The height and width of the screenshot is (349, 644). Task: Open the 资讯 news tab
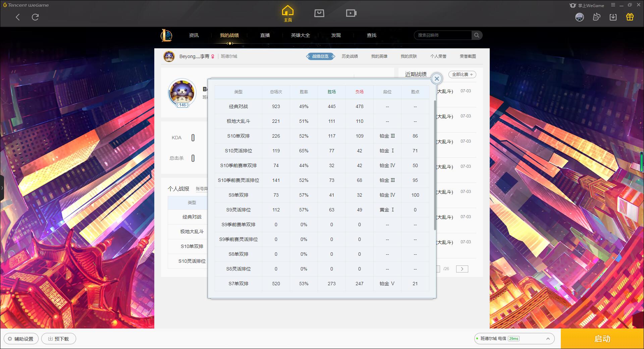(194, 35)
